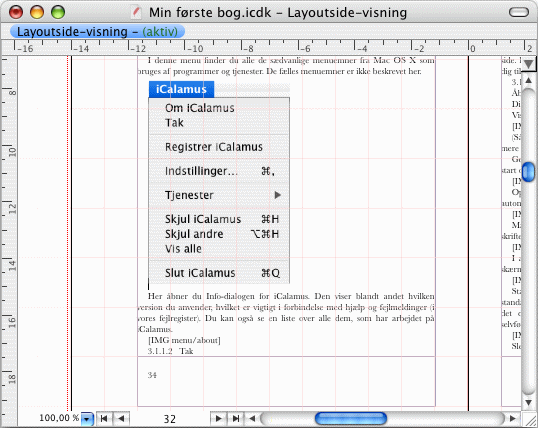This screenshot has width=538, height=428.
Task: Click the '[IMG menu/about]' placeholder text
Action: tap(184, 340)
